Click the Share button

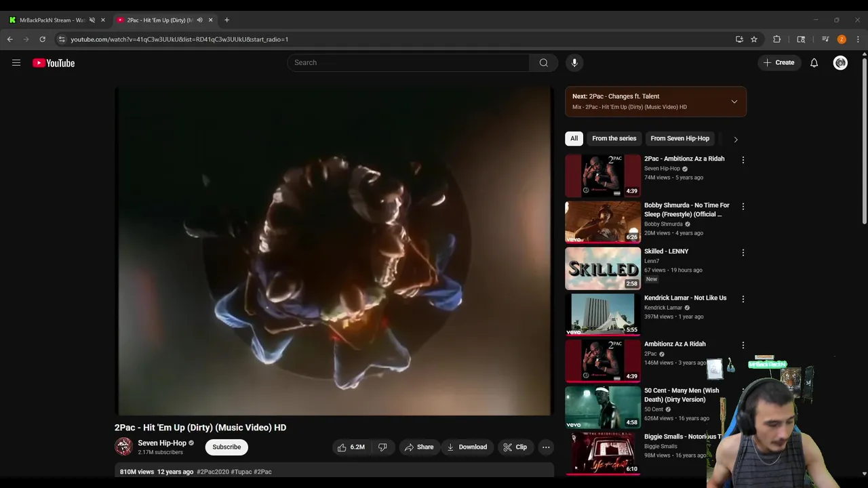[x=418, y=447]
